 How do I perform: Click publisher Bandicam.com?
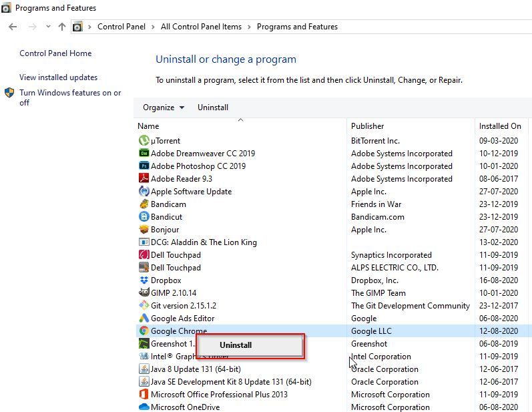point(378,216)
